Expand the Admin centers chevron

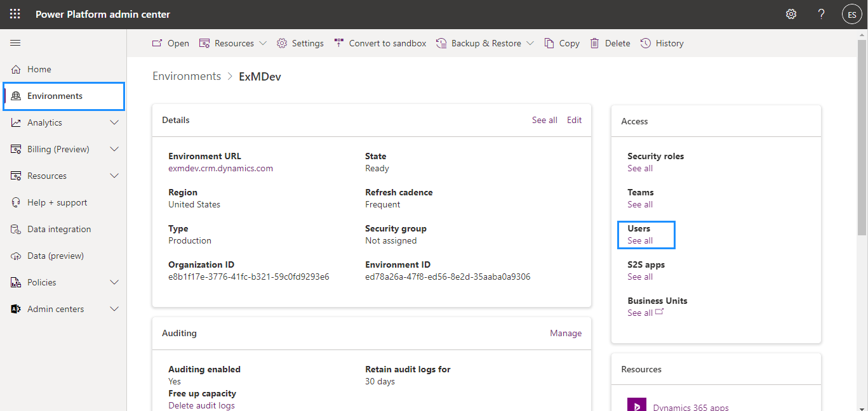(x=114, y=309)
